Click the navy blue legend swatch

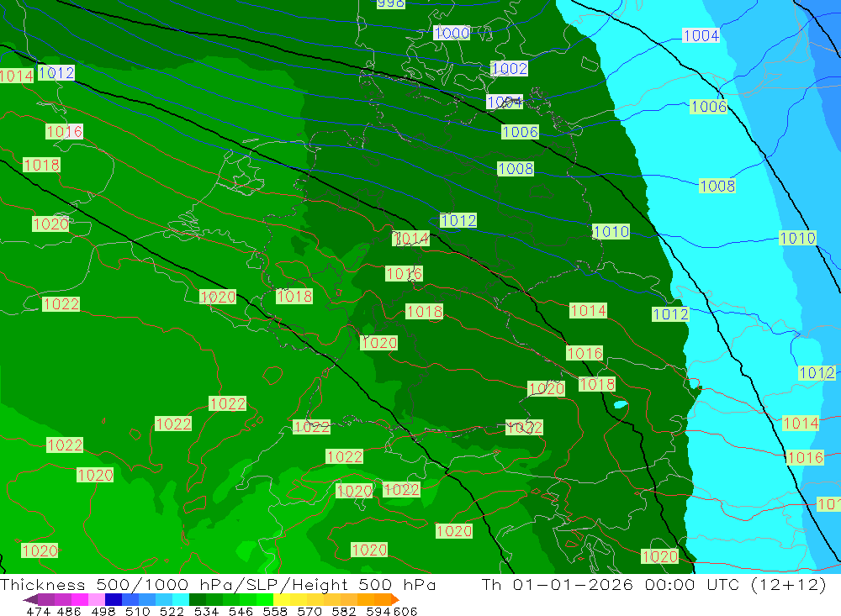point(114,600)
